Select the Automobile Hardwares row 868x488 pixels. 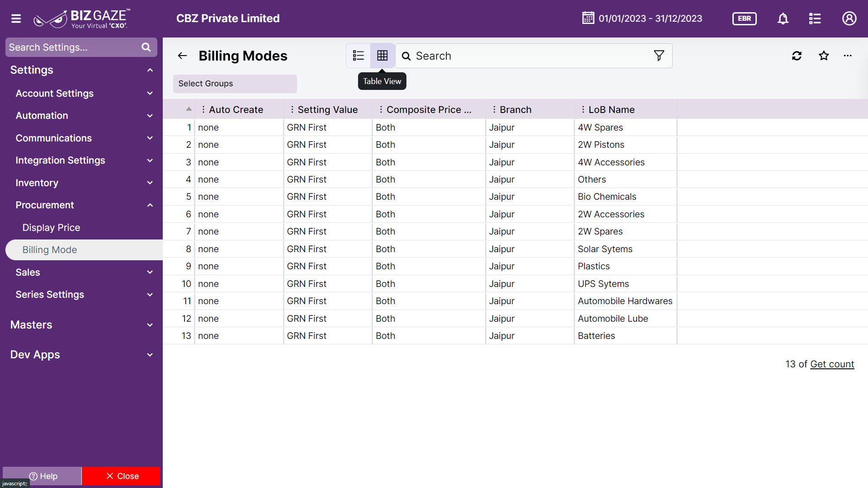click(515, 301)
